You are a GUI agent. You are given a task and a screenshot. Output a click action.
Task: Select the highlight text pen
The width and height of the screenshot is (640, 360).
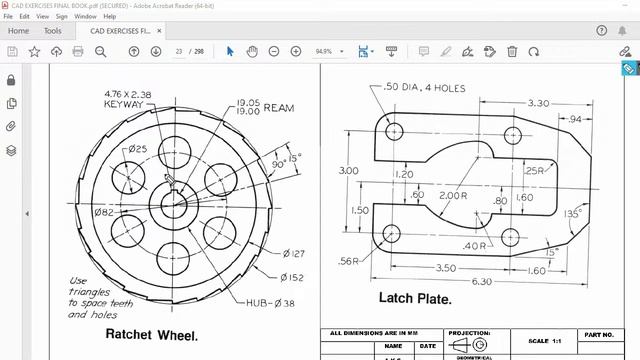pyautogui.click(x=446, y=51)
